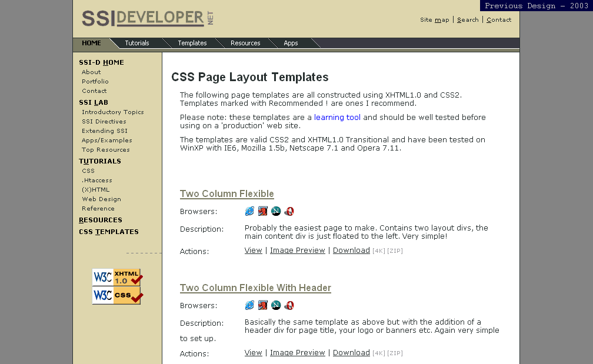
Task: Follow the 'learning tool' link in the intro text
Action: pos(337,118)
